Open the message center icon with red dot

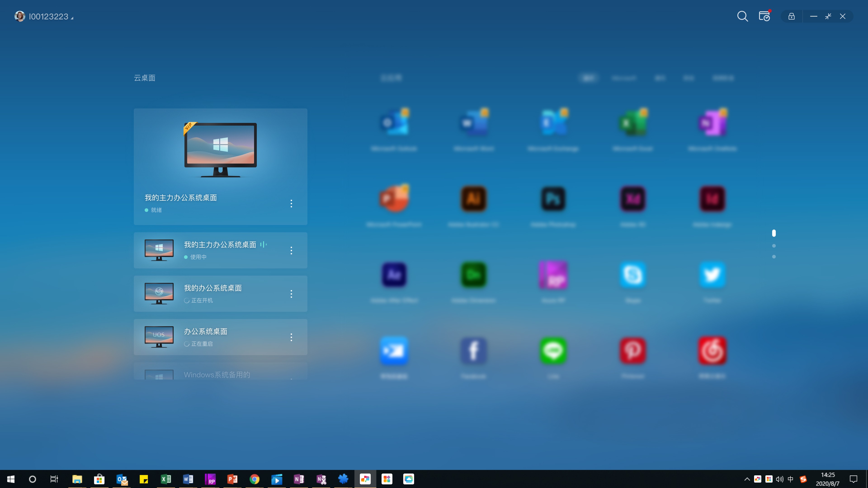point(764,16)
